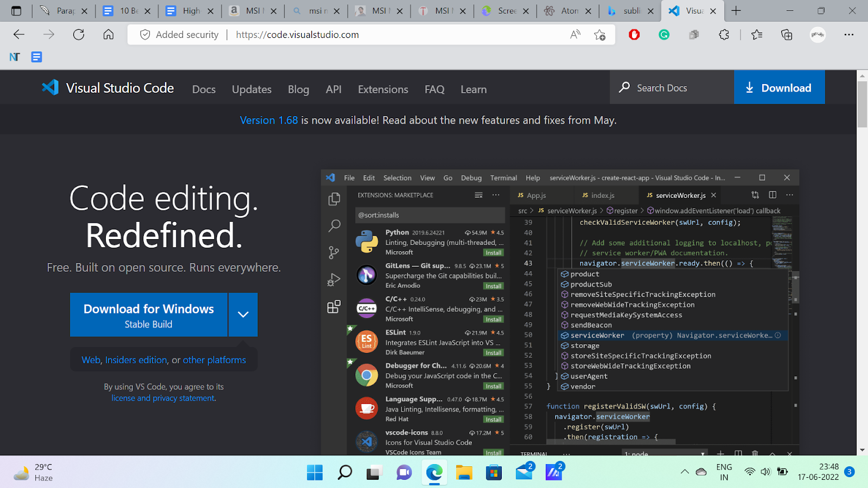Viewport: 868px width, 488px height.
Task: Open the browser Extensions puzzle-piece icon
Action: [724, 35]
